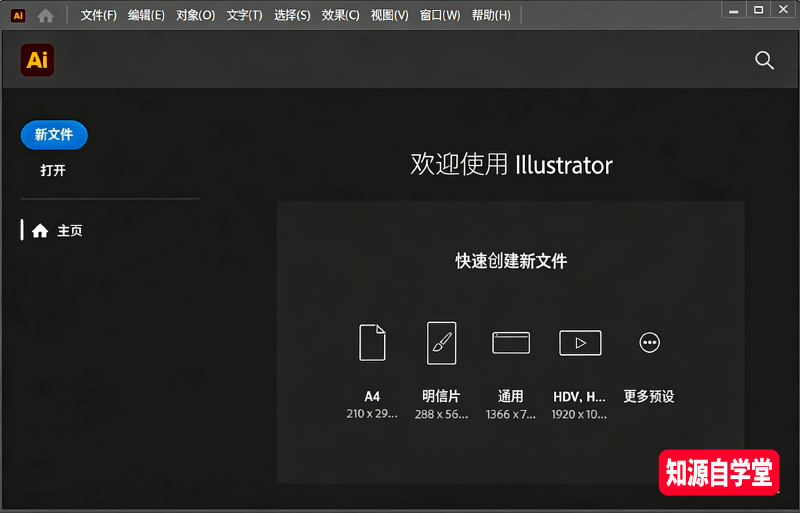
Task: Click the 1366 x 7... size text
Action: click(511, 414)
